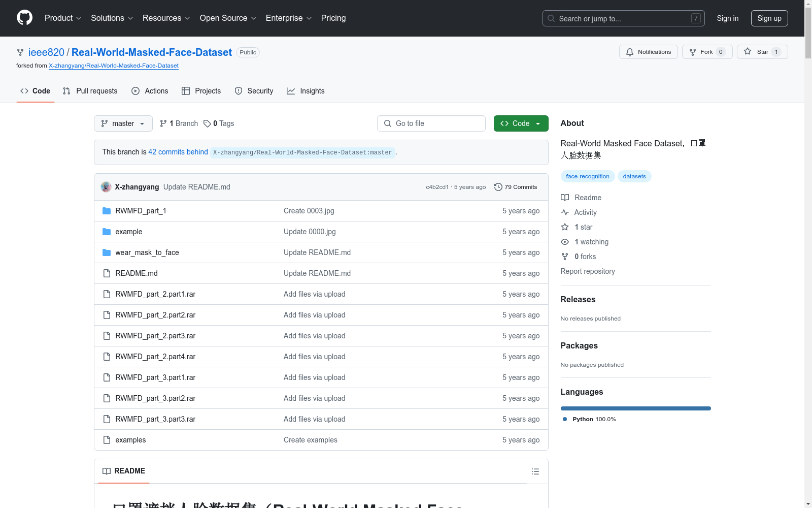Open the Create 0003.jpg commit message
Image resolution: width=812 pixels, height=508 pixels.
(309, 211)
